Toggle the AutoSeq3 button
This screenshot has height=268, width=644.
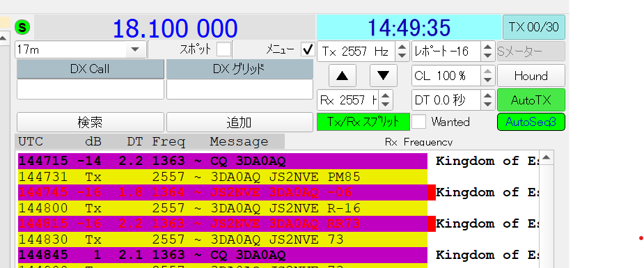pos(531,122)
